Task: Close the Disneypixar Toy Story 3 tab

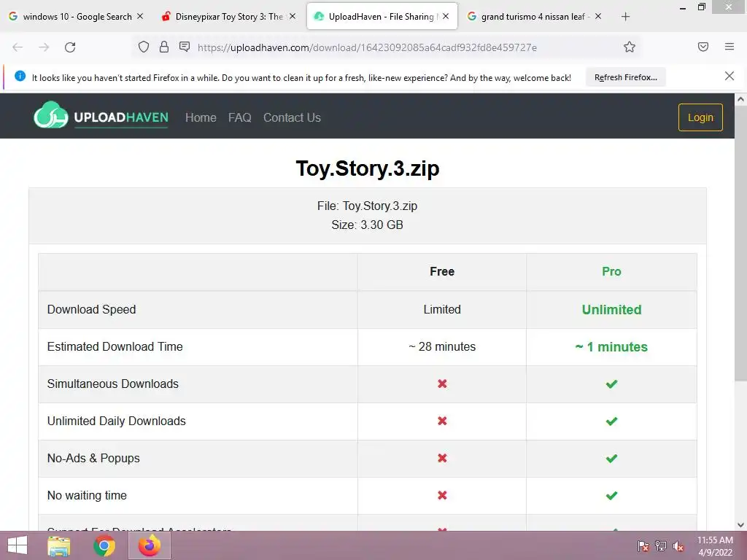Action: point(293,16)
